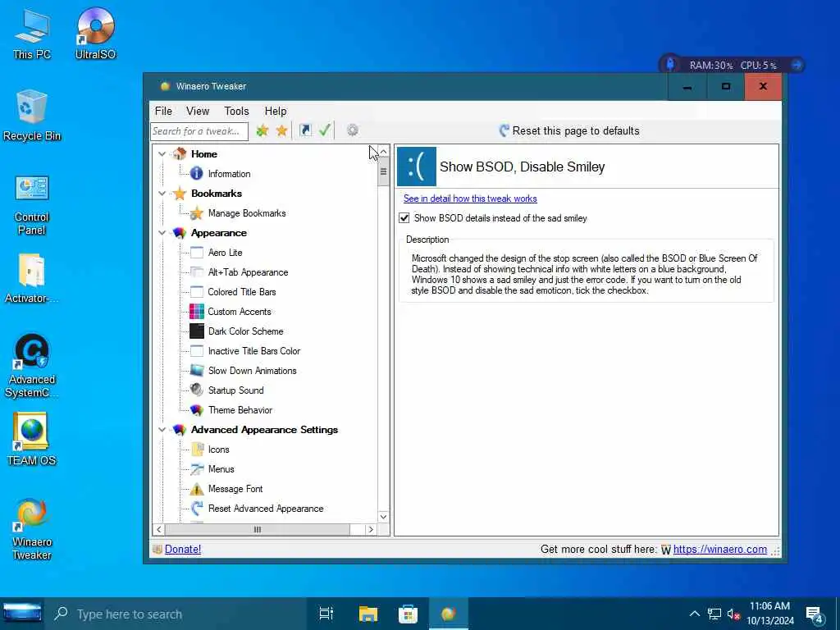
Task: Click the create shortcut toolbar icon
Action: click(305, 130)
